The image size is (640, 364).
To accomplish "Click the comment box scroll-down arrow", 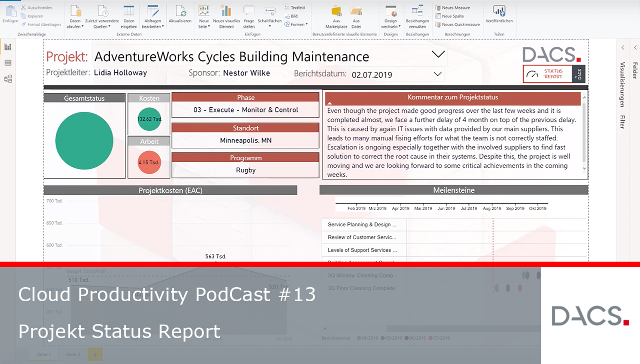I will coord(585,169).
